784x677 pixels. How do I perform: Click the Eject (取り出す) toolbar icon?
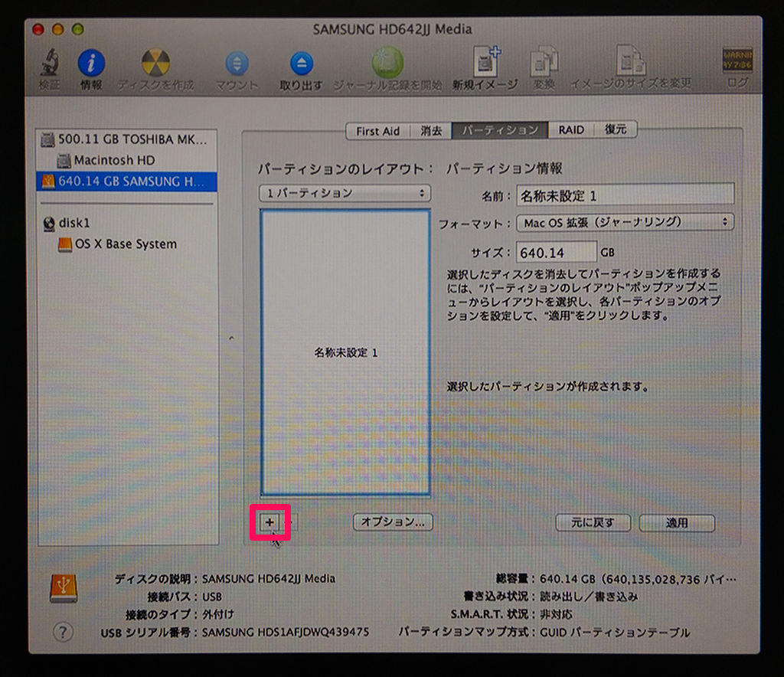[301, 64]
